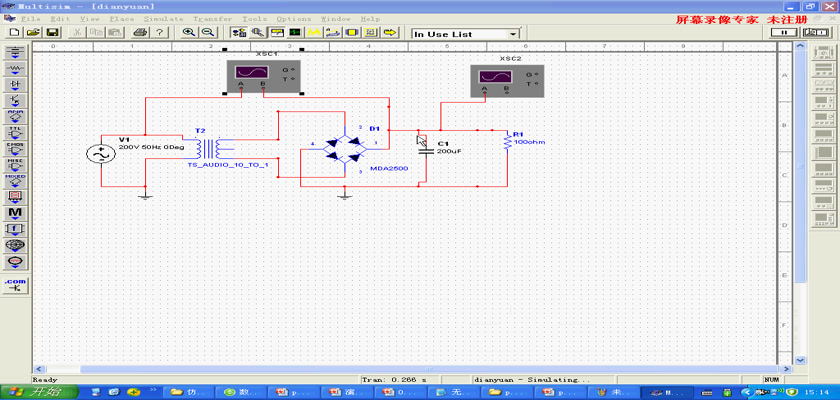Open the Help menu
This screenshot has width=840, height=400.
click(x=370, y=19)
